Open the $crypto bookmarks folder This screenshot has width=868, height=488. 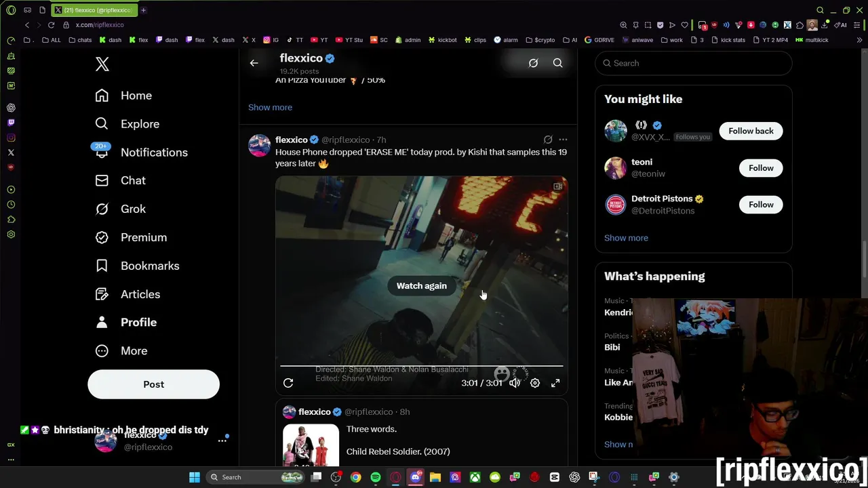pos(540,40)
